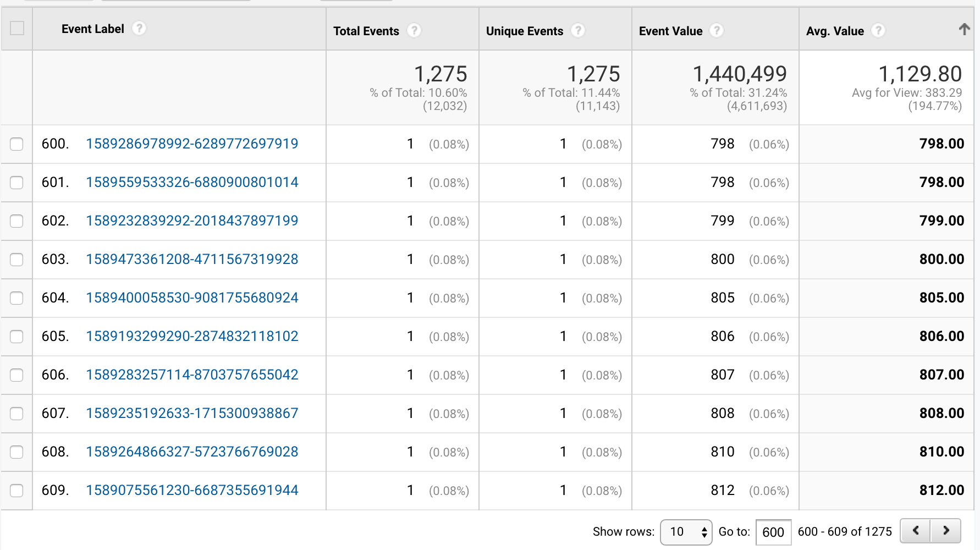
Task: Open help icon next to Event Value
Action: 717,31
